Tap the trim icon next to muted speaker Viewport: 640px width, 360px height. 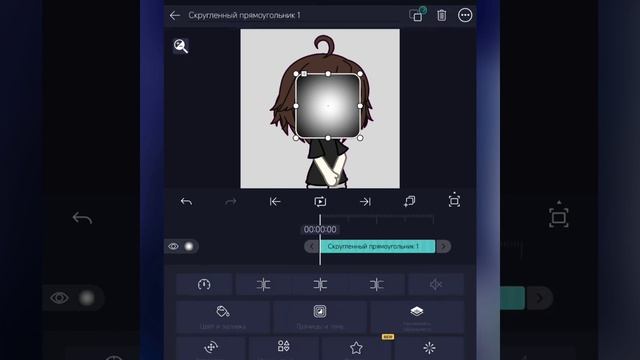376,284
